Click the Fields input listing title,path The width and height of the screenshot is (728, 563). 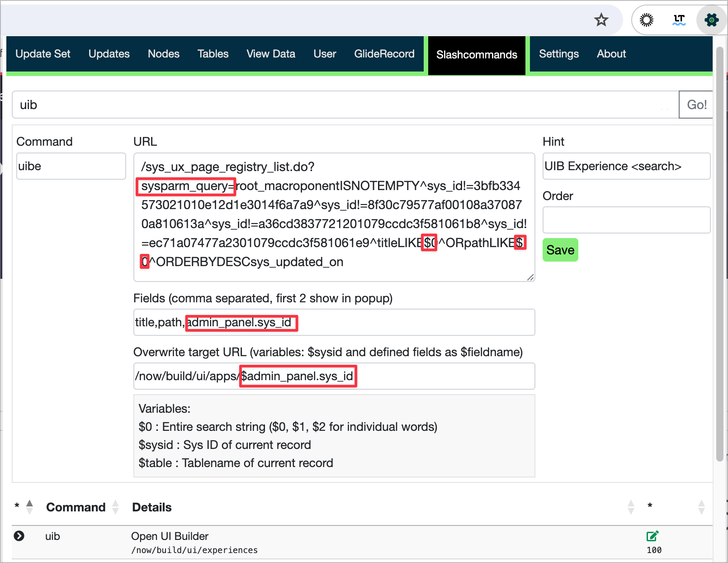coord(334,322)
